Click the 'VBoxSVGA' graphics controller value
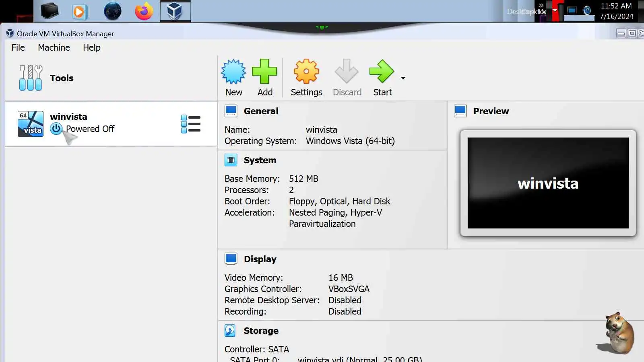Image resolution: width=644 pixels, height=362 pixels. pos(349,289)
